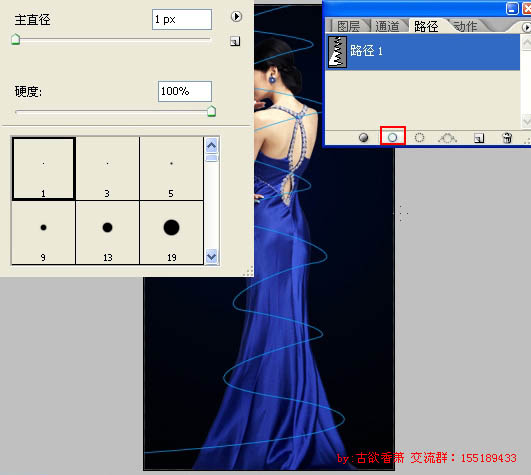This screenshot has width=531, height=475.
Task: Delete current path trash icon
Action: (507, 138)
